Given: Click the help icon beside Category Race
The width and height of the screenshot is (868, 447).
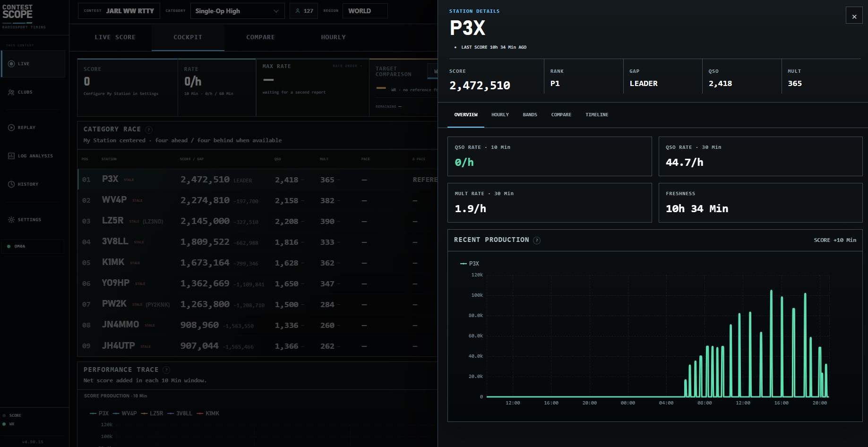Looking at the screenshot, I should (x=149, y=129).
